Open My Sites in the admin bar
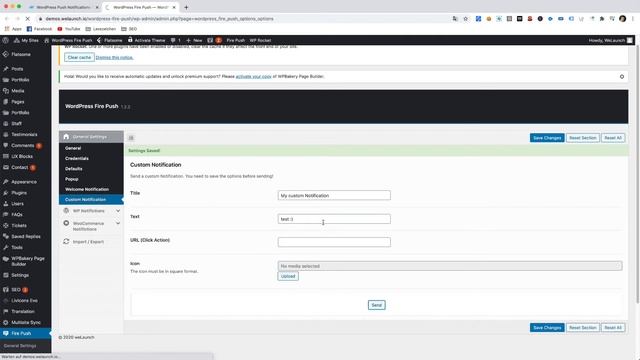The image size is (640, 360). click(26, 40)
